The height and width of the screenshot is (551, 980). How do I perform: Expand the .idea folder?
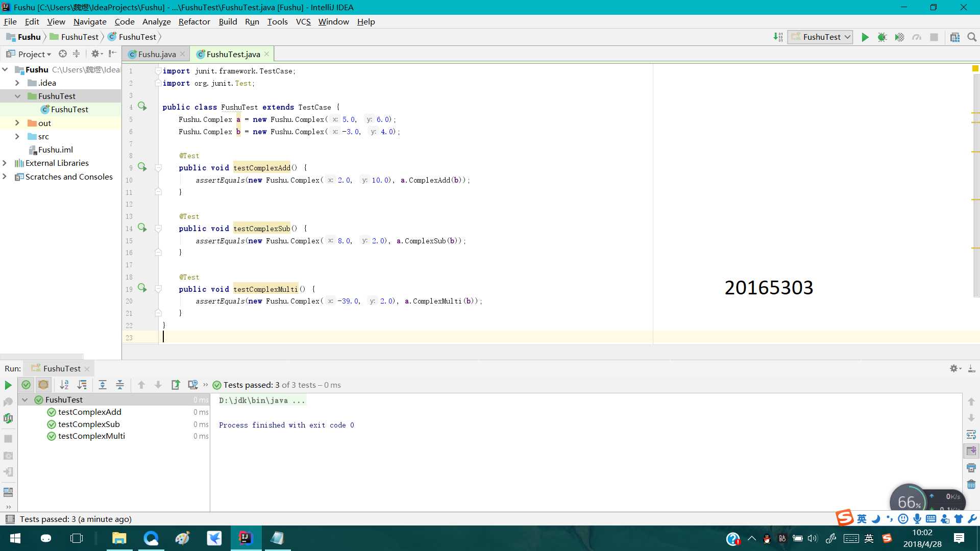point(17,83)
